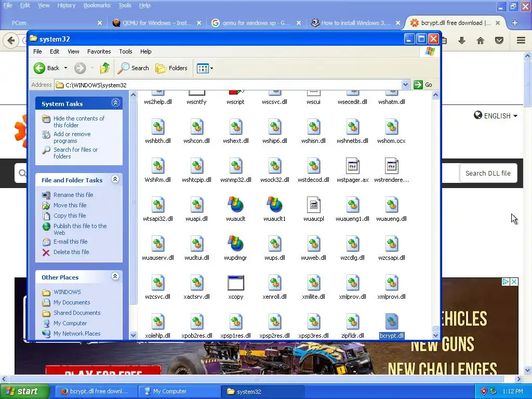Click the 1:12 PM clock

point(513,391)
